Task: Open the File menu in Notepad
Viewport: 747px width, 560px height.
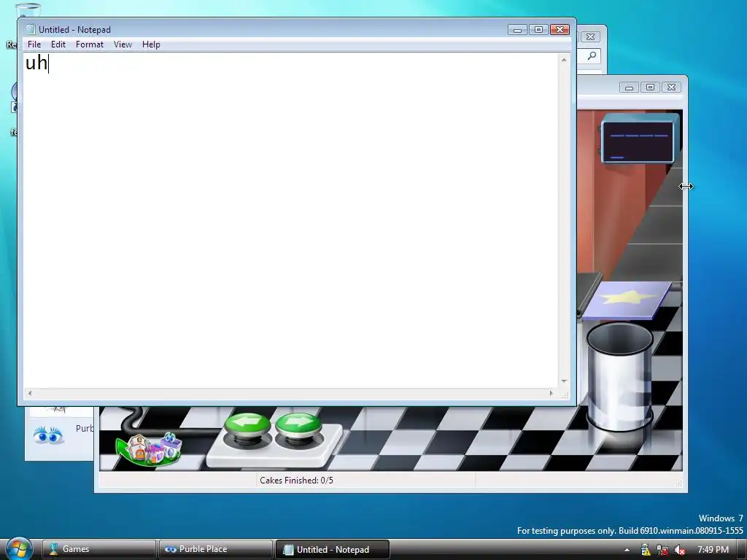Action: tap(34, 44)
